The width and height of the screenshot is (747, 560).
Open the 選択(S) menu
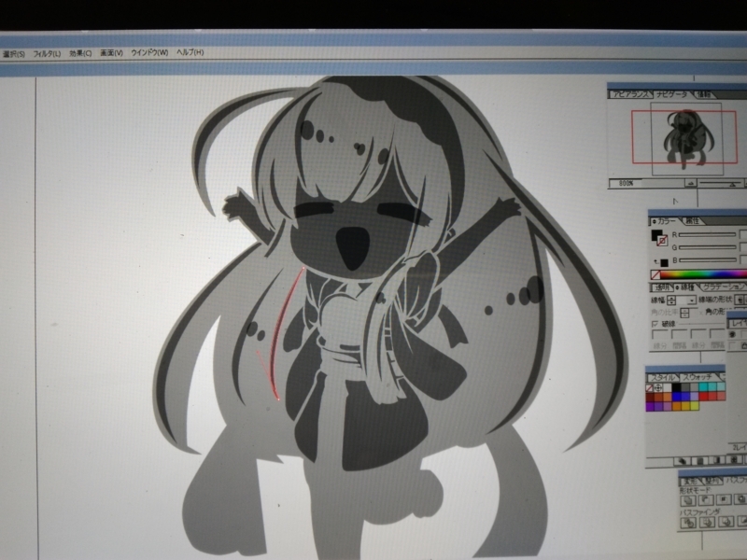click(x=14, y=54)
